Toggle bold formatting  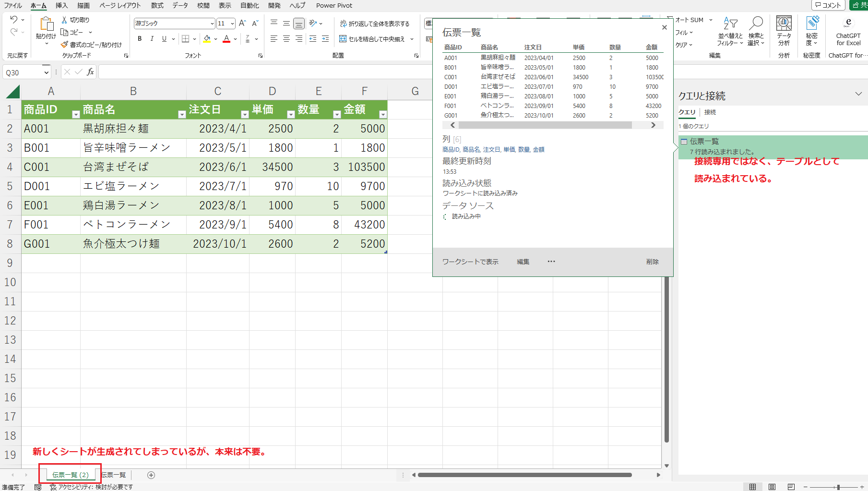coord(140,39)
